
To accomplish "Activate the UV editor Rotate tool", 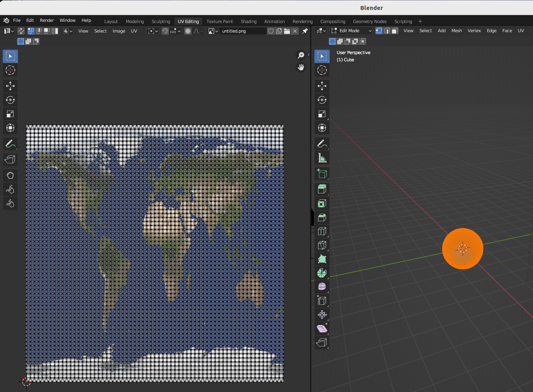I will [x=10, y=100].
